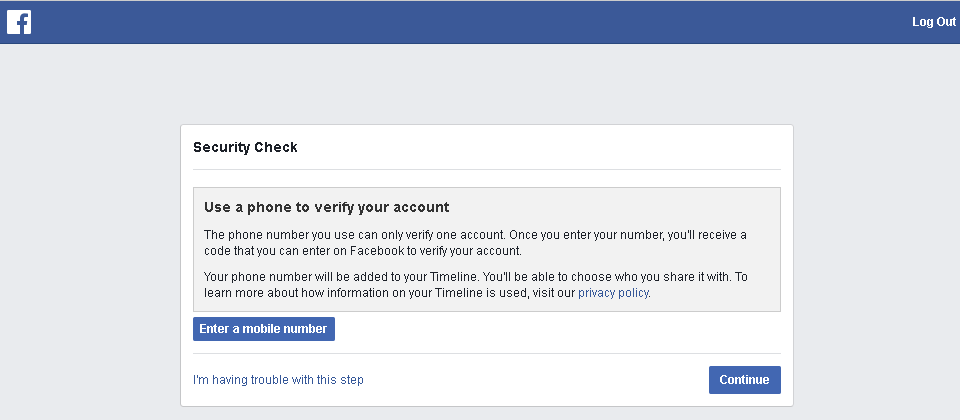Image resolution: width=960 pixels, height=420 pixels.
Task: Click the divider line below Security Check
Action: [x=486, y=169]
